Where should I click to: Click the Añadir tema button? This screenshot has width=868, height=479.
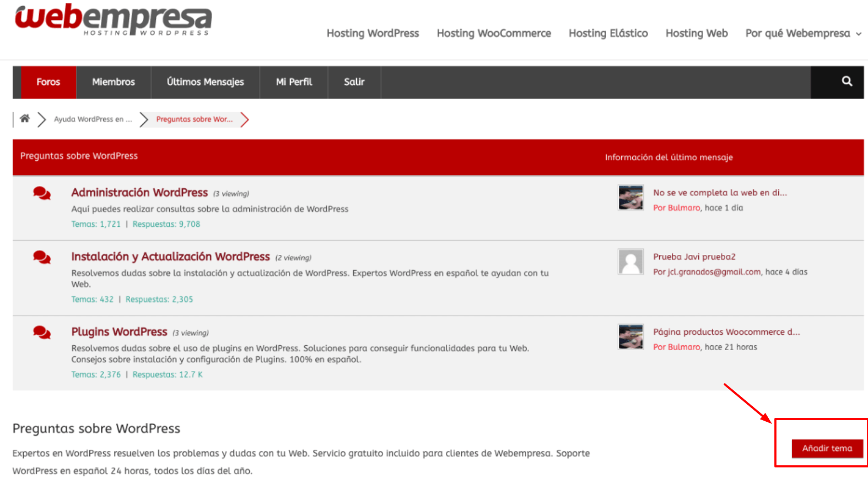[x=827, y=448]
